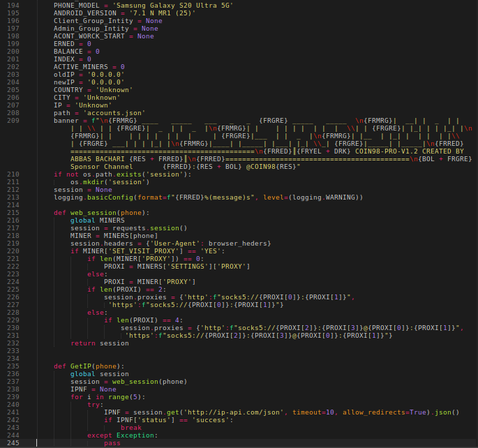Viewport: 478px width, 448px height.
Task: Click range(5) in the for loop
Action: click(x=125, y=397)
